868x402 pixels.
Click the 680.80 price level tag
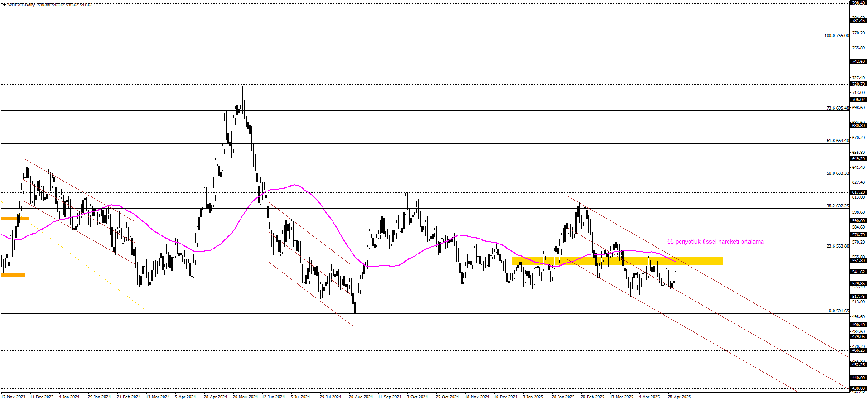point(858,126)
